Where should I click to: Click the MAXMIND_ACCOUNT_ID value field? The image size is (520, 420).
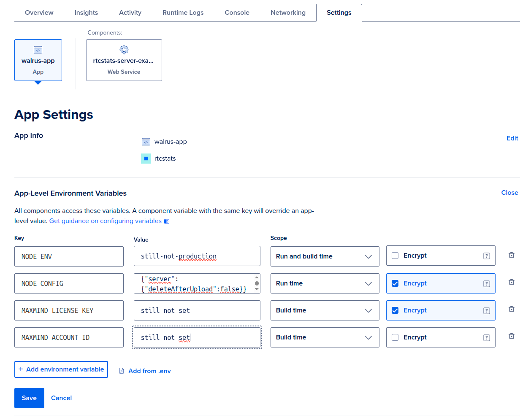(x=197, y=337)
